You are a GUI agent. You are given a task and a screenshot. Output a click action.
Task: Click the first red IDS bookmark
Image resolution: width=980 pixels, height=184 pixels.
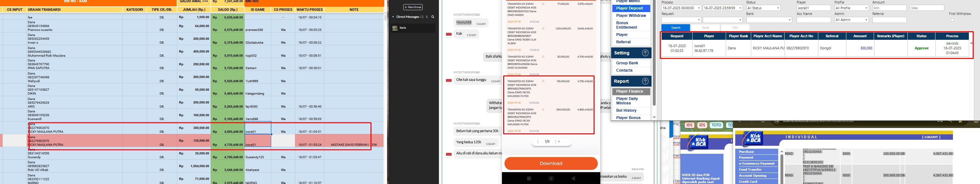click(689, 125)
